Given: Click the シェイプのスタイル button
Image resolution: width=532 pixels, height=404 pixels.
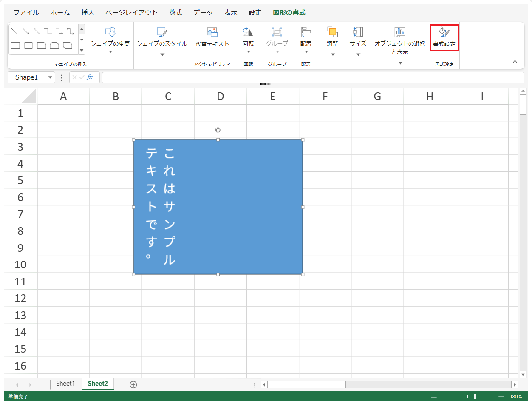Looking at the screenshot, I should pyautogui.click(x=162, y=38).
